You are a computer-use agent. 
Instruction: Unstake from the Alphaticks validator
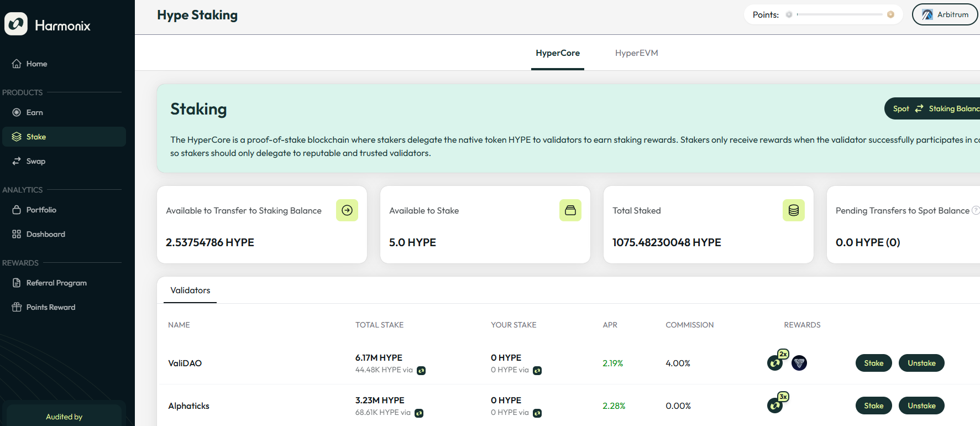[922, 406]
